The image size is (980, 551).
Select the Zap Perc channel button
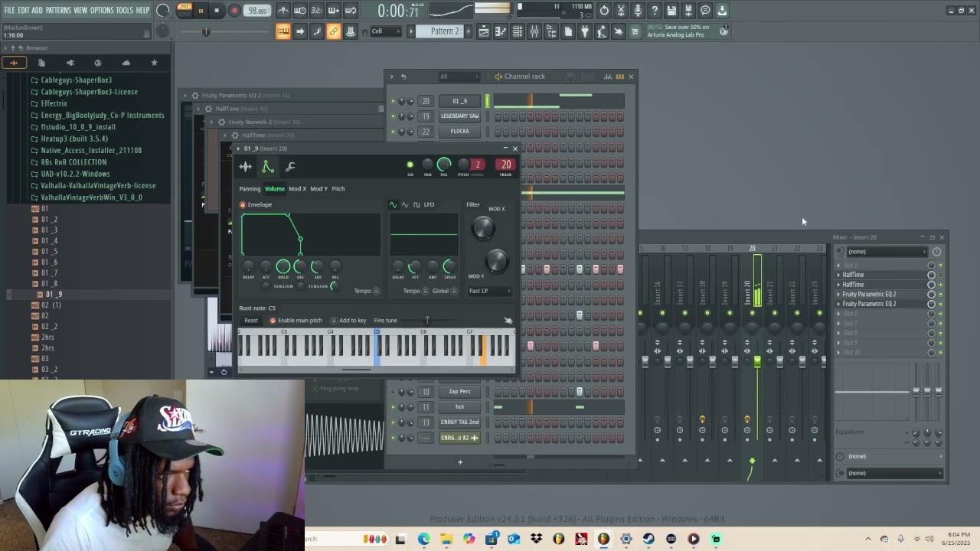coord(459,392)
